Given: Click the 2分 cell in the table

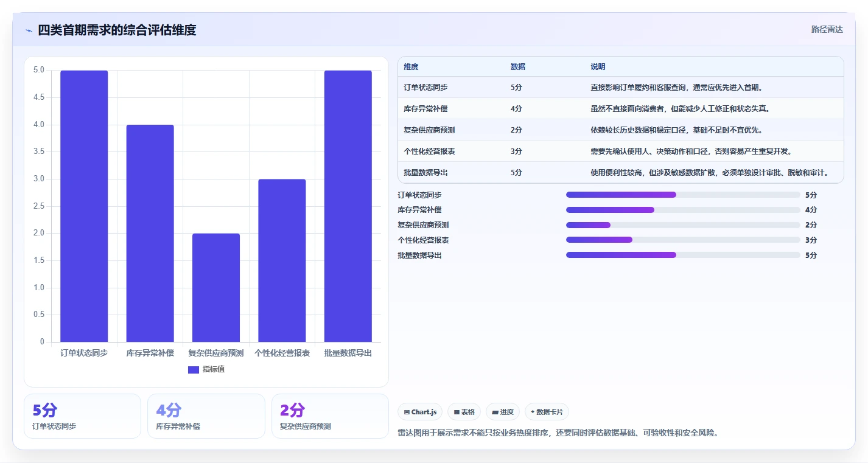Looking at the screenshot, I should click(x=516, y=130).
